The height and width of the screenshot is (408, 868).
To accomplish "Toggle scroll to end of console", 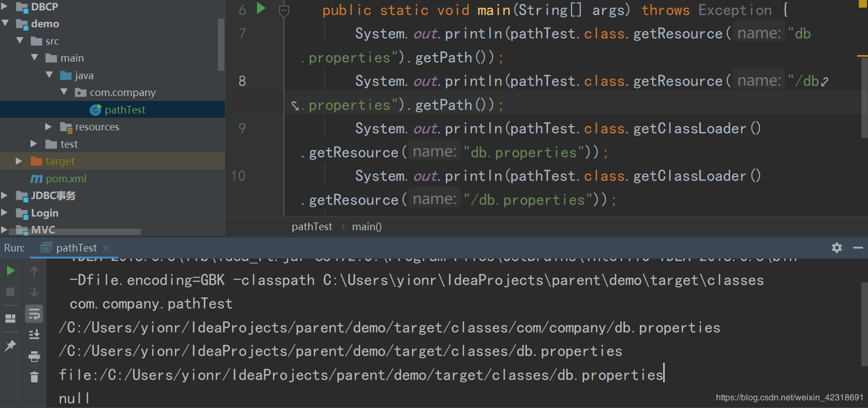I will coord(34,334).
